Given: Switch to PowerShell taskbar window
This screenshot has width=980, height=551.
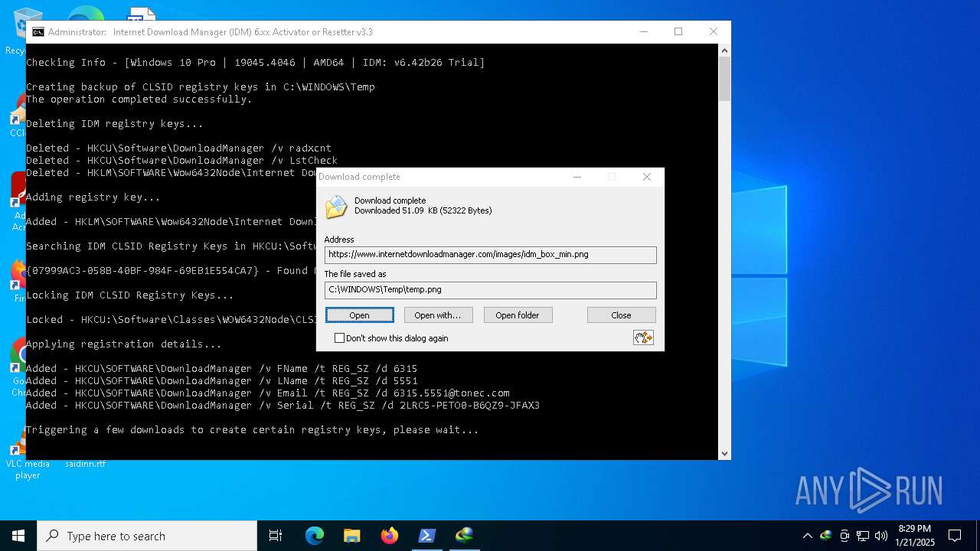Looking at the screenshot, I should [x=426, y=536].
